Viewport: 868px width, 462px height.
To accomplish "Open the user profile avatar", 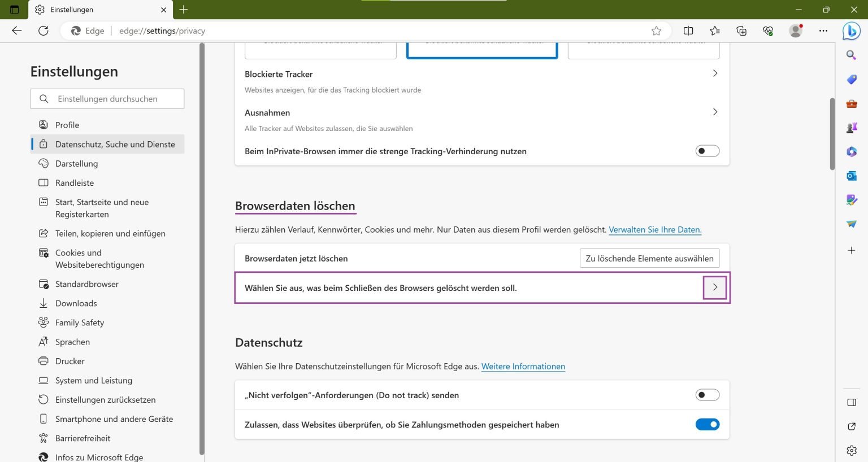I will point(796,31).
